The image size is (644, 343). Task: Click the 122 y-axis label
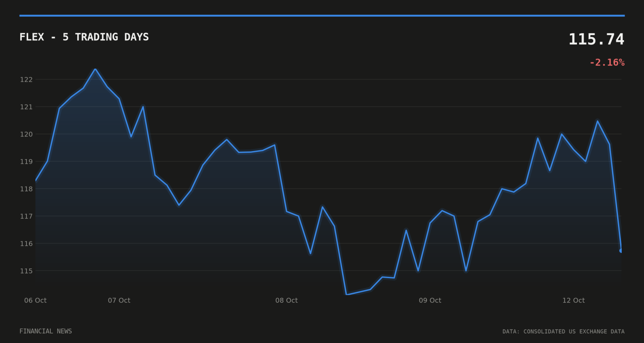(26, 80)
